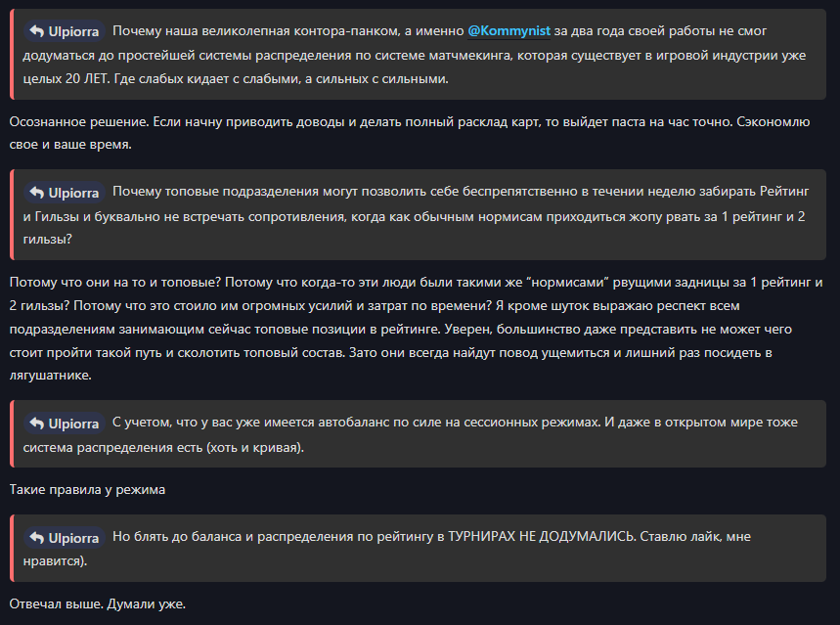Image resolution: width=840 pixels, height=625 pixels.
Task: Click reply arrow in "С учетом, что у вас" quote
Action: pyautogui.click(x=36, y=424)
